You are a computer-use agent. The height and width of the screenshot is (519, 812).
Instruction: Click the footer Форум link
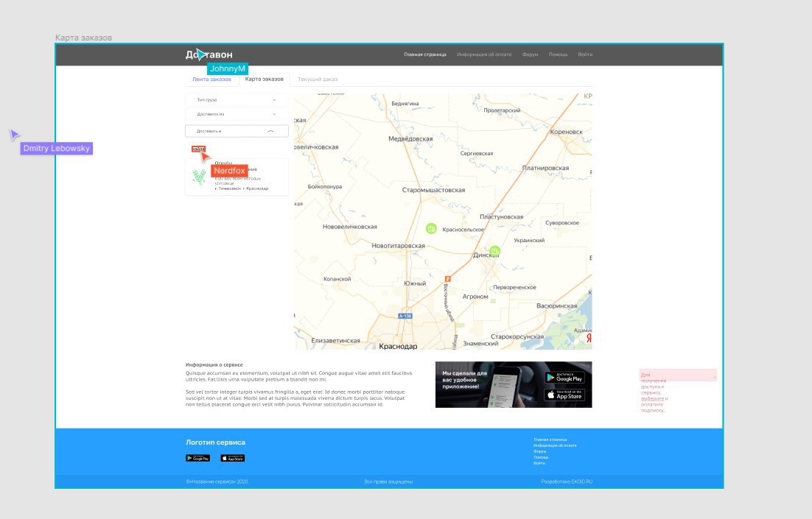[x=539, y=451]
